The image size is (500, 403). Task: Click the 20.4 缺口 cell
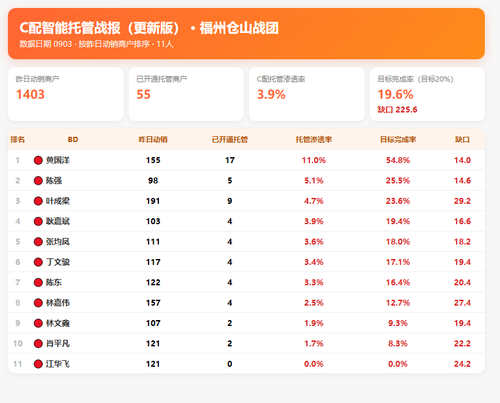(x=462, y=282)
